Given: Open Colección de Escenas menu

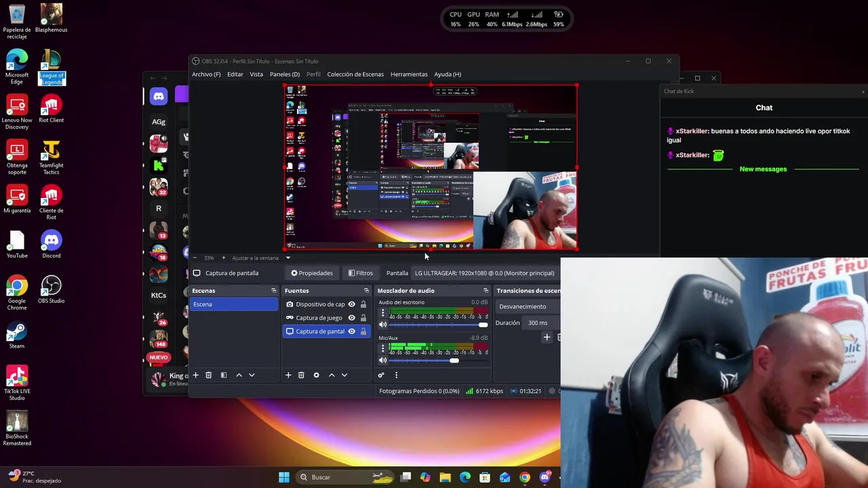Looking at the screenshot, I should point(355,75).
